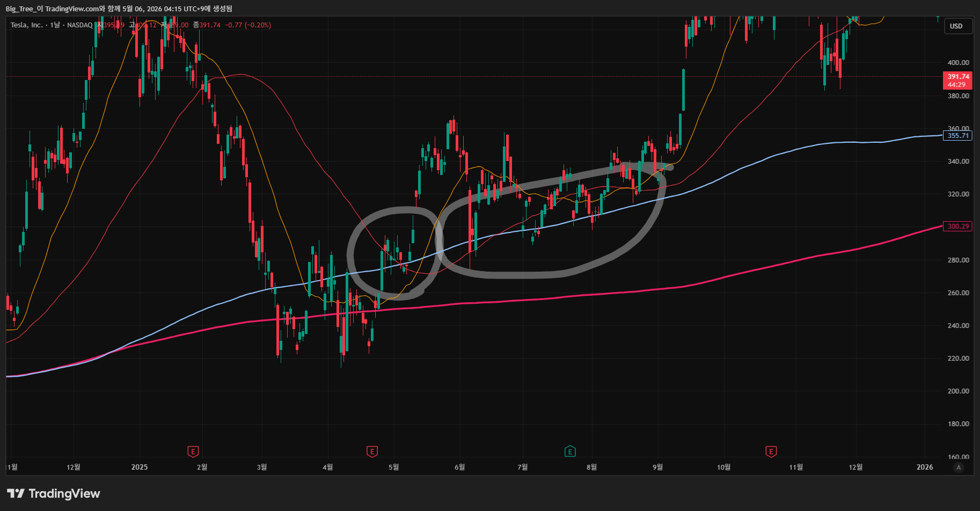
Task: Click the 6월 label on time axis
Action: tap(460, 467)
